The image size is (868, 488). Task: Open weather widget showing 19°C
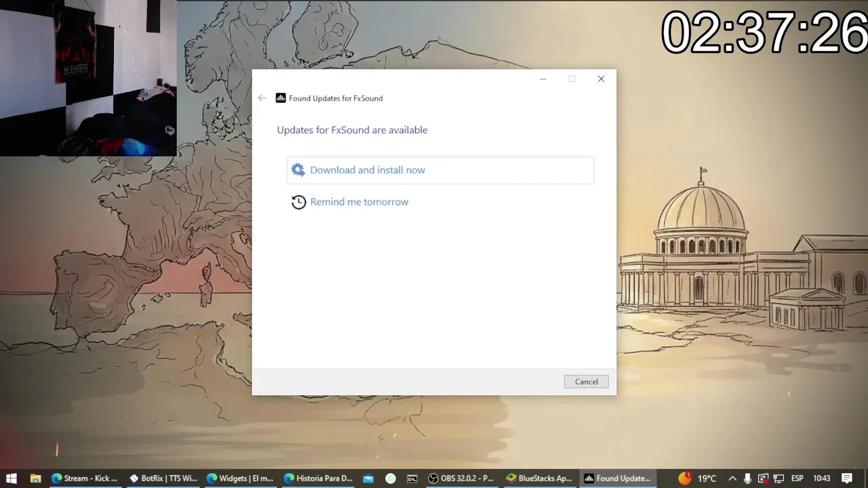(x=697, y=479)
